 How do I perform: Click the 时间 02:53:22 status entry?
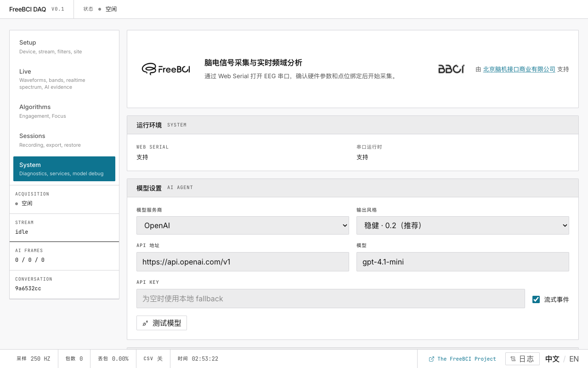tap(198, 359)
